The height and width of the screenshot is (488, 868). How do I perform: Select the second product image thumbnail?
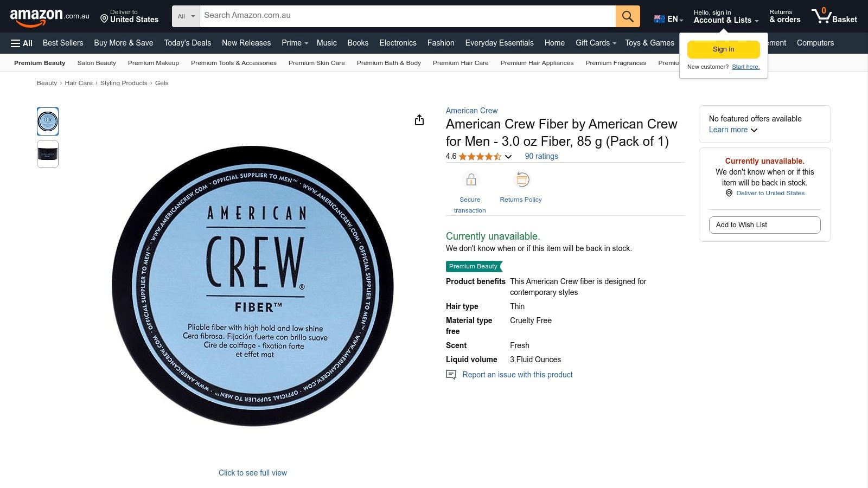[x=47, y=154]
